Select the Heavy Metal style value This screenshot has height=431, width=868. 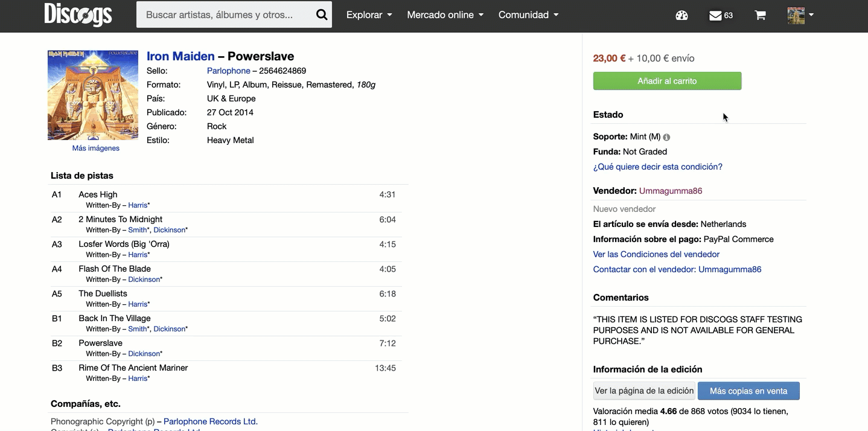pos(230,140)
